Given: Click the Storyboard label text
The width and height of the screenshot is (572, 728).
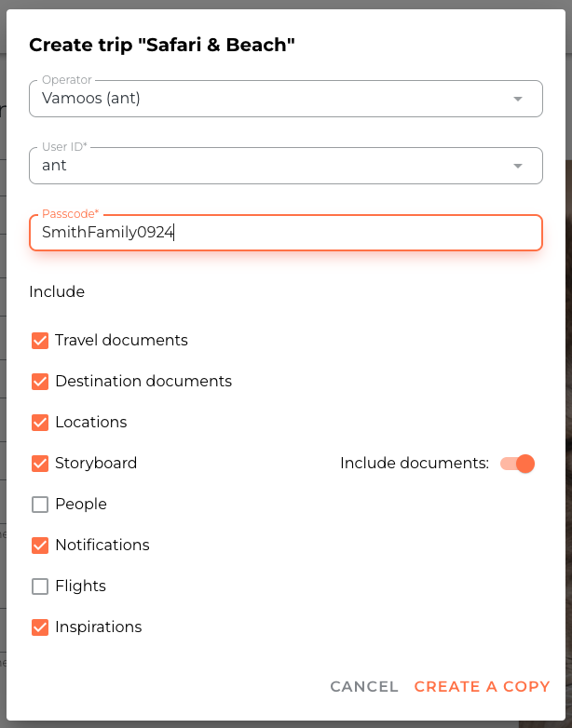Looking at the screenshot, I should [x=96, y=464].
